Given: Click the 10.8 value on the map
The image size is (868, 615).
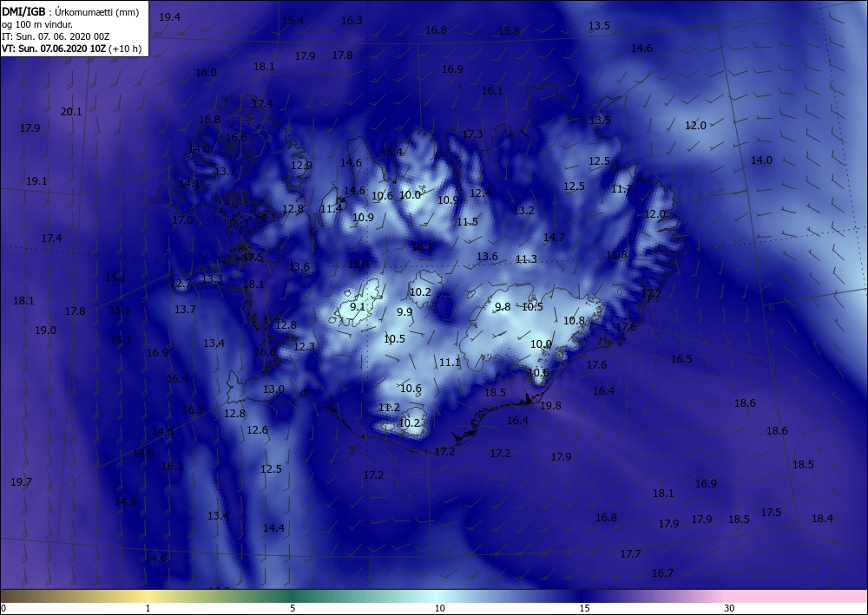Looking at the screenshot, I should click(574, 321).
